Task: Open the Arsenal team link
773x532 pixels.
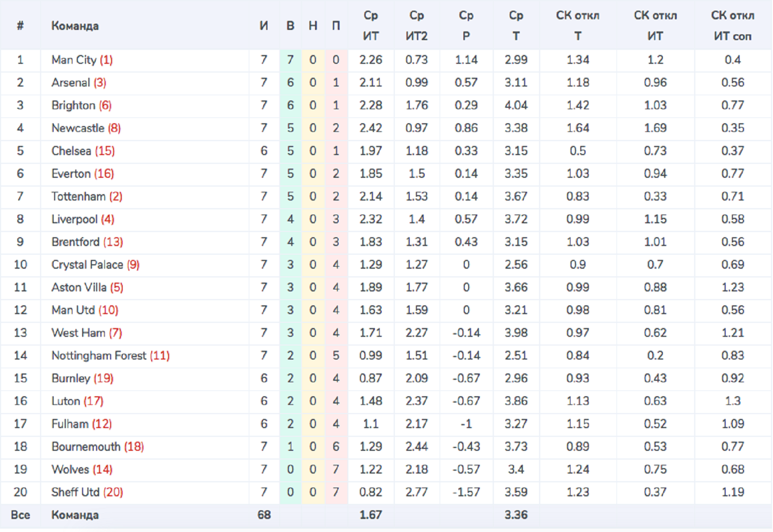Action: [71, 83]
